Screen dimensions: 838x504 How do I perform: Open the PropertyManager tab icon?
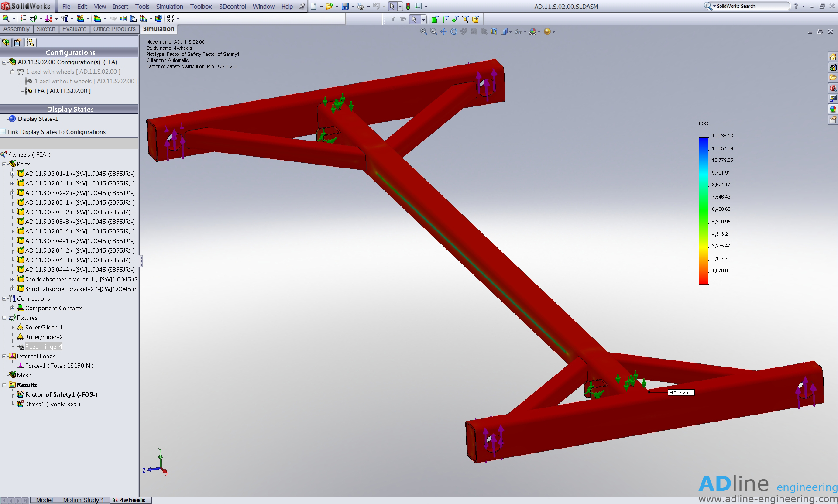pos(18,42)
